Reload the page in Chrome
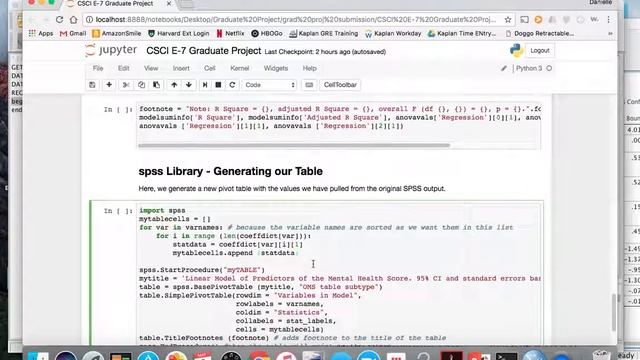Image resolution: width=640 pixels, height=360 pixels. [59, 19]
